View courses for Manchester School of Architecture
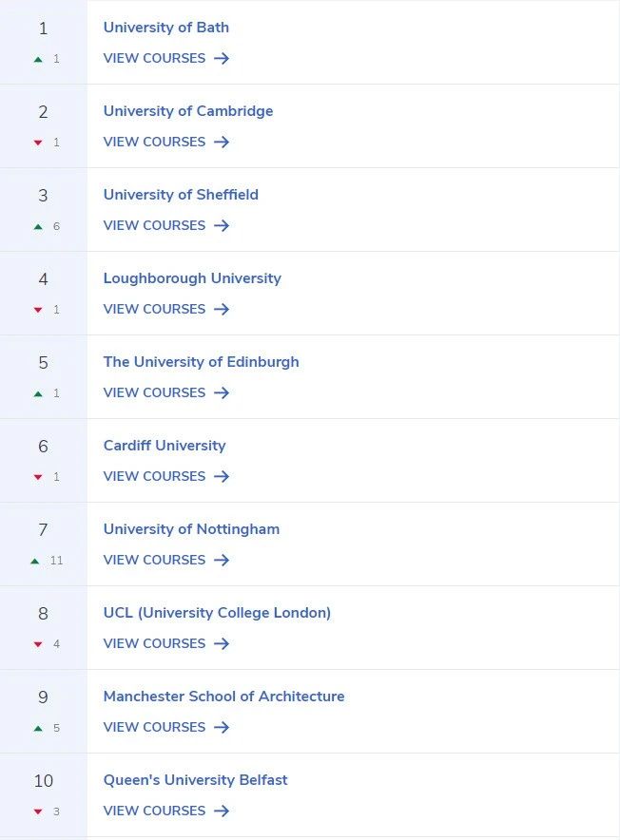Image resolution: width=620 pixels, height=840 pixels. (166, 727)
